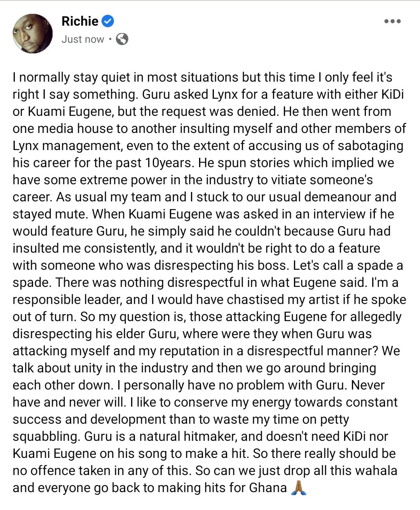This screenshot has width=420, height=510.
Task: Open the Richie profile name link
Action: 80,21
